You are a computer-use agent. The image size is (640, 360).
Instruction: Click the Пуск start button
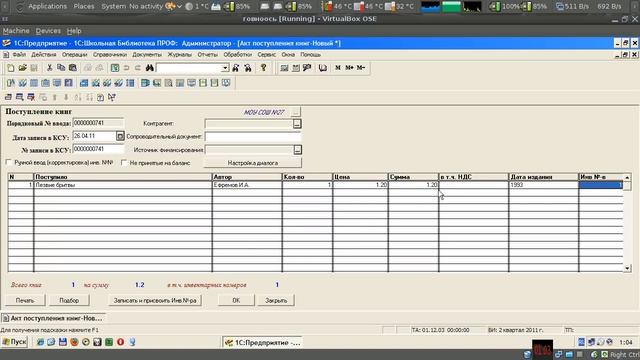point(15,342)
